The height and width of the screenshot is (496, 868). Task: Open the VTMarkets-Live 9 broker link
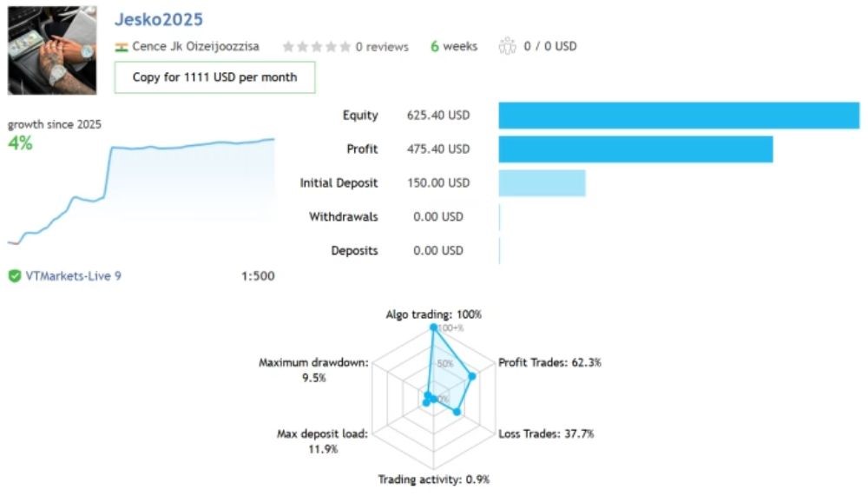pyautogui.click(x=73, y=276)
